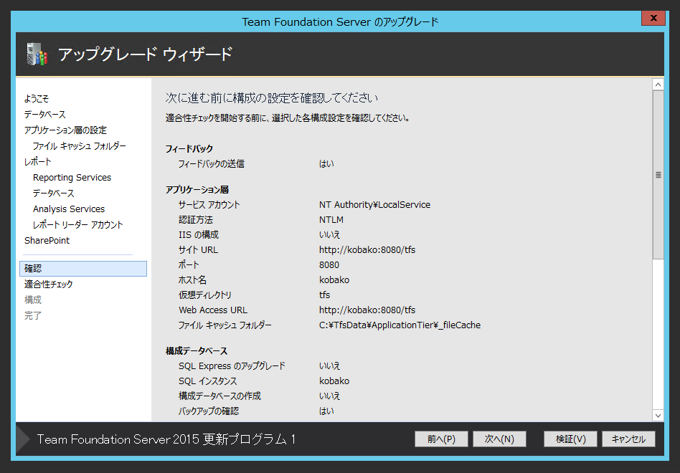Click フィードバックの送信 value はい
The height and width of the screenshot is (473, 680).
[x=327, y=164]
